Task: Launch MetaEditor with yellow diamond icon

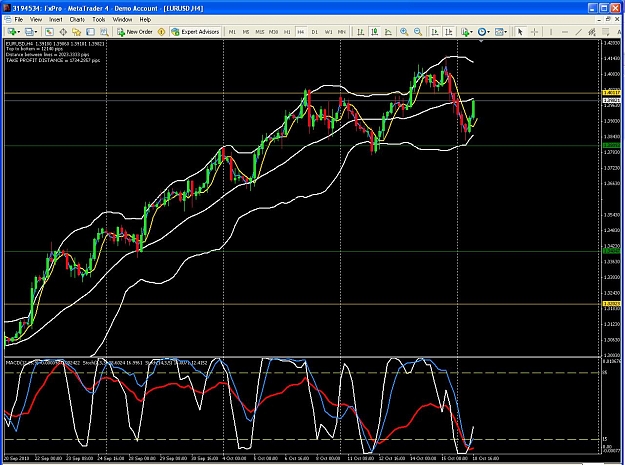Action: [x=161, y=32]
